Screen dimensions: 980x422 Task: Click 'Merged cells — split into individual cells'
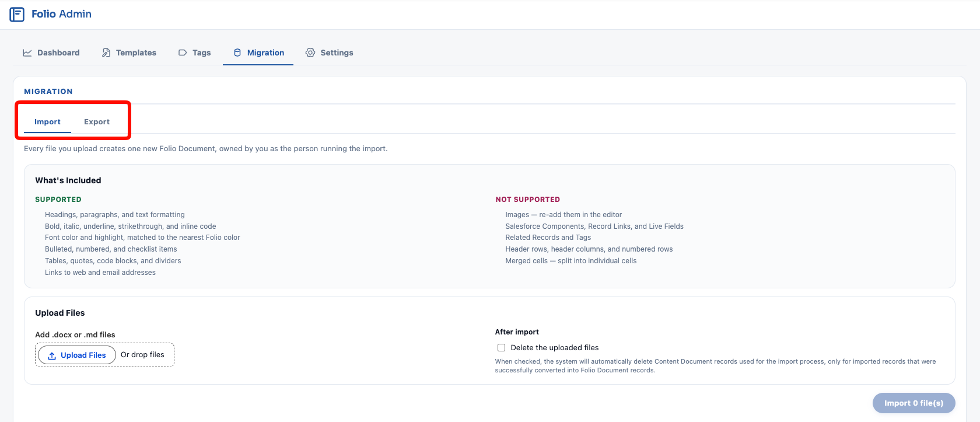(x=571, y=261)
